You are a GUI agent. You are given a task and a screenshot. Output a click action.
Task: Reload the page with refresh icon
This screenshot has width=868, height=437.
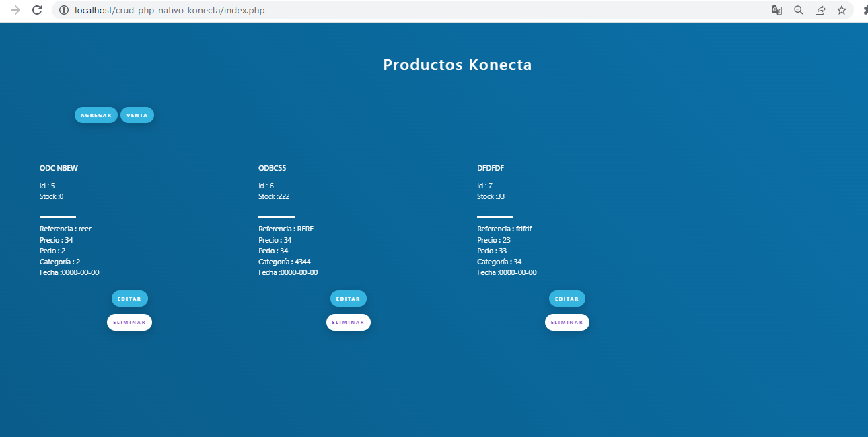pos(37,10)
